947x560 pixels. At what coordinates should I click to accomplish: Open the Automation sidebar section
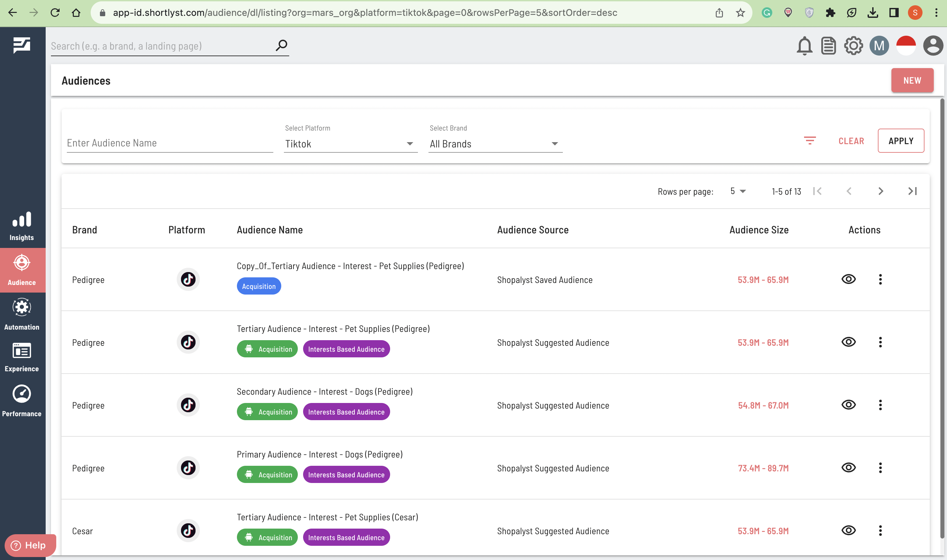click(22, 315)
